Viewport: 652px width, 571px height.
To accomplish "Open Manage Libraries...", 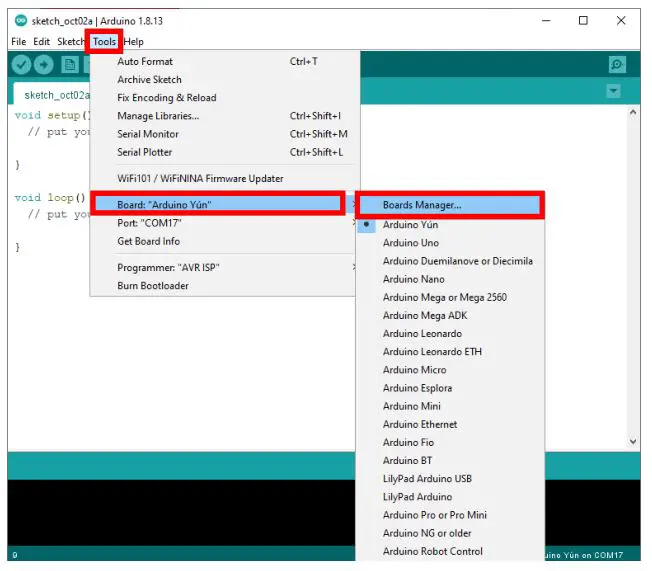I will click(225, 116).
